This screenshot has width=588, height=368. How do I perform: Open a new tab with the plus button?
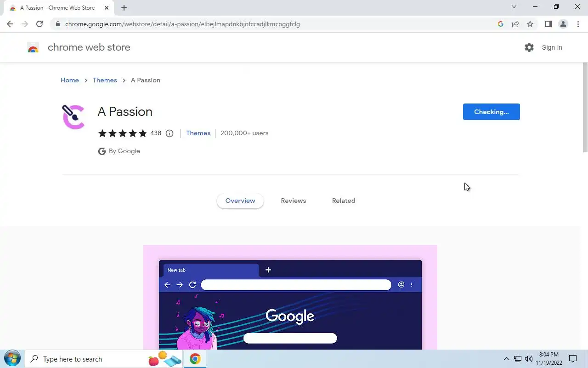(124, 8)
